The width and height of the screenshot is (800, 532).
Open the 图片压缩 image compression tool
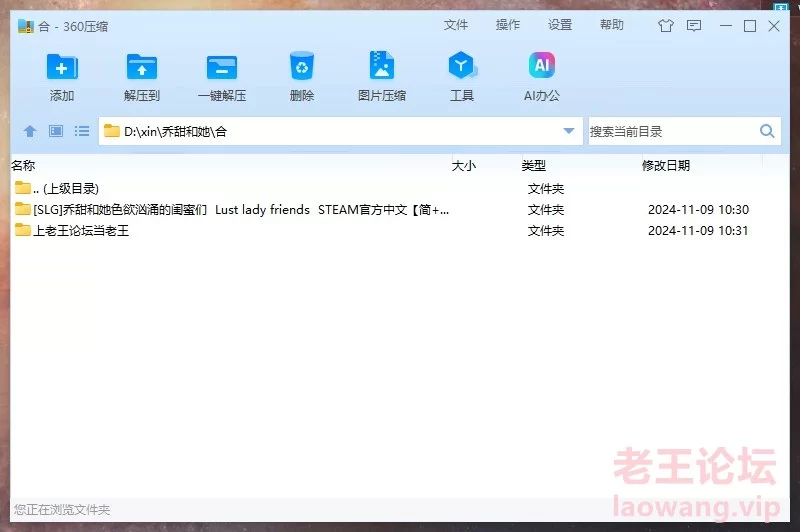pos(382,65)
